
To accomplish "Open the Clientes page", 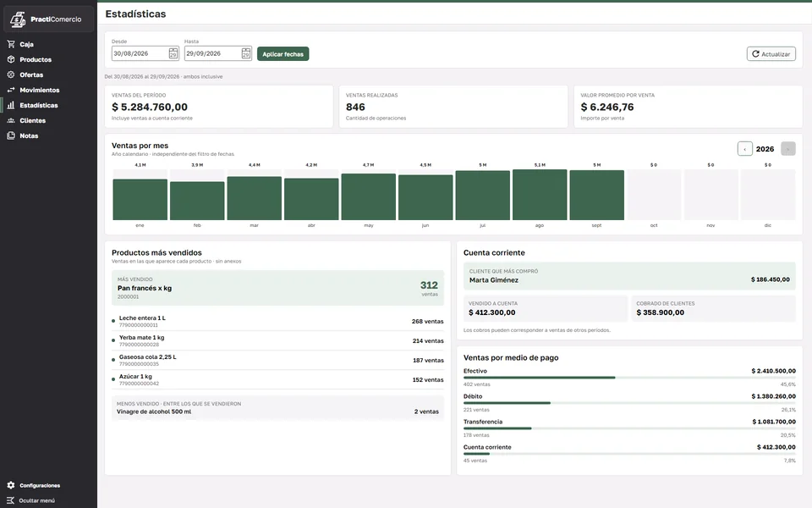I will point(49,120).
